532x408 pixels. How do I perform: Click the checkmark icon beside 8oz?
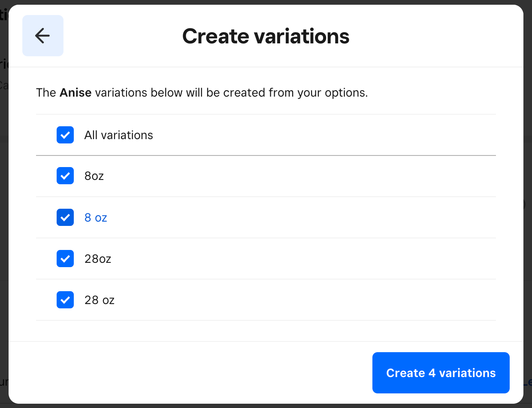tap(65, 176)
